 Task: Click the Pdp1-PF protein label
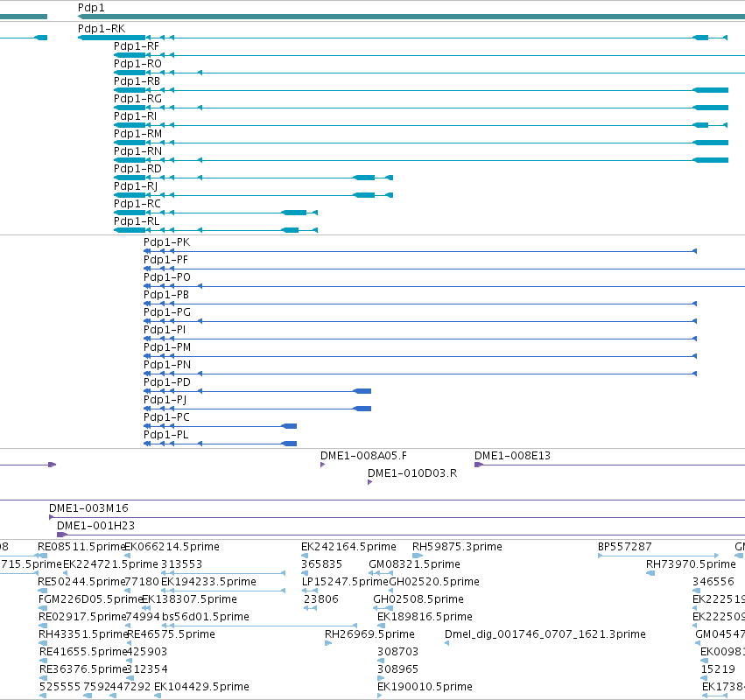tap(165, 260)
